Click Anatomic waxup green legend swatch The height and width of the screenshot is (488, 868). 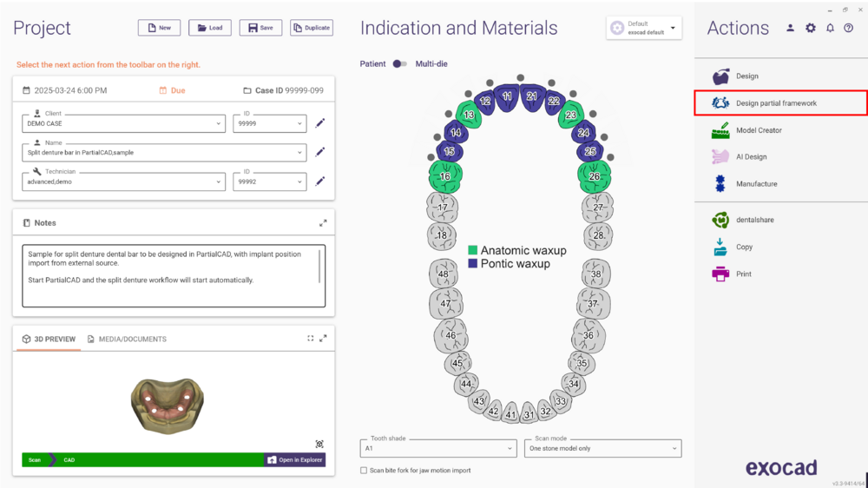pyautogui.click(x=473, y=250)
